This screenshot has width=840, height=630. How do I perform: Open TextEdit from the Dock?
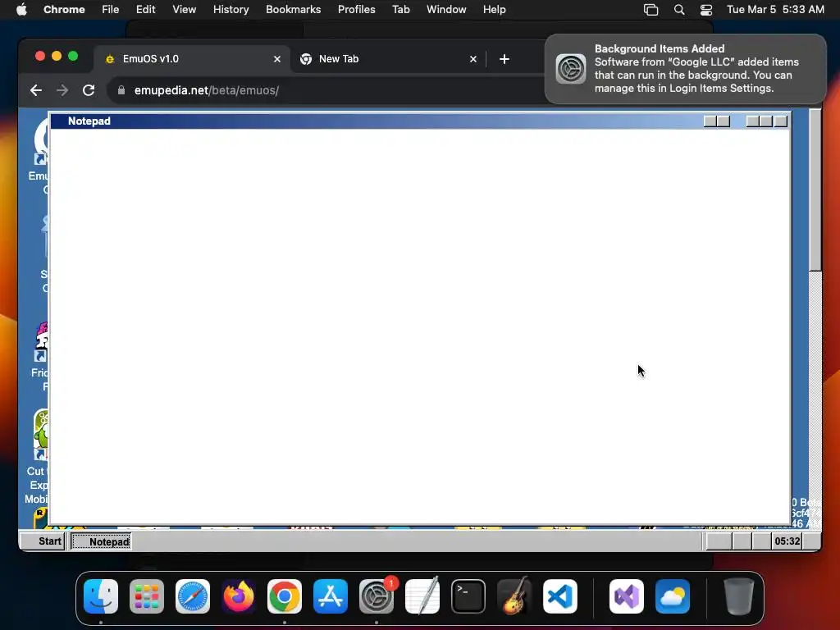click(422, 596)
